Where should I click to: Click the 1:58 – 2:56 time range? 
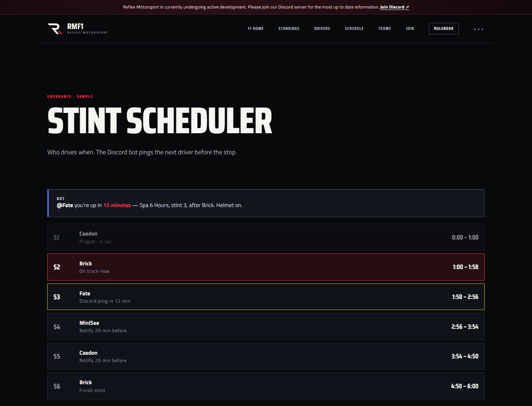coord(465,297)
